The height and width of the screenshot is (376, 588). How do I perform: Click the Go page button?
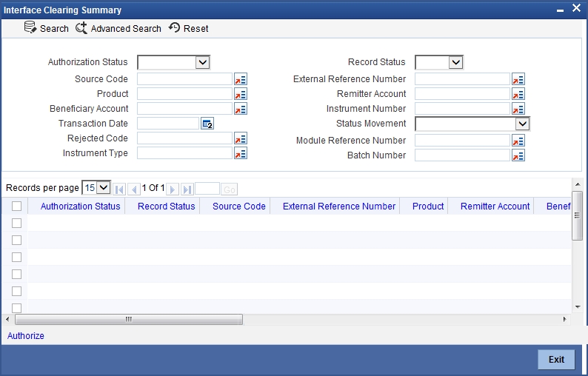tap(229, 189)
